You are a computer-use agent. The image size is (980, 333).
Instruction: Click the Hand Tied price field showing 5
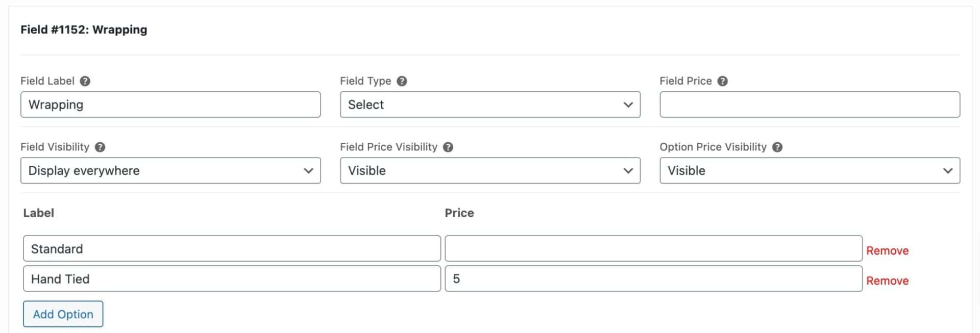point(653,278)
